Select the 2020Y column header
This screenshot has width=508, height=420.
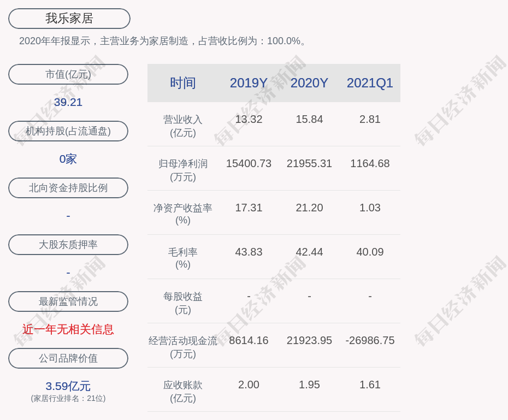(x=309, y=83)
